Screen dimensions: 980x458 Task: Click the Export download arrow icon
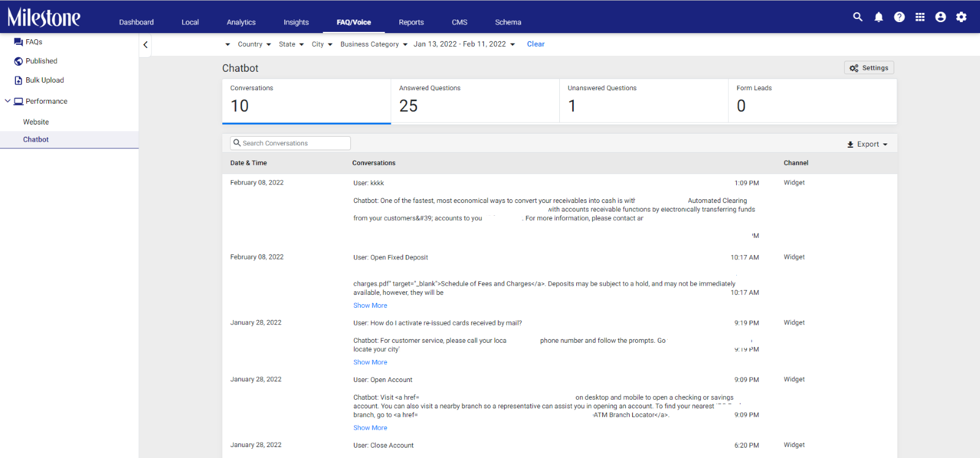point(850,145)
